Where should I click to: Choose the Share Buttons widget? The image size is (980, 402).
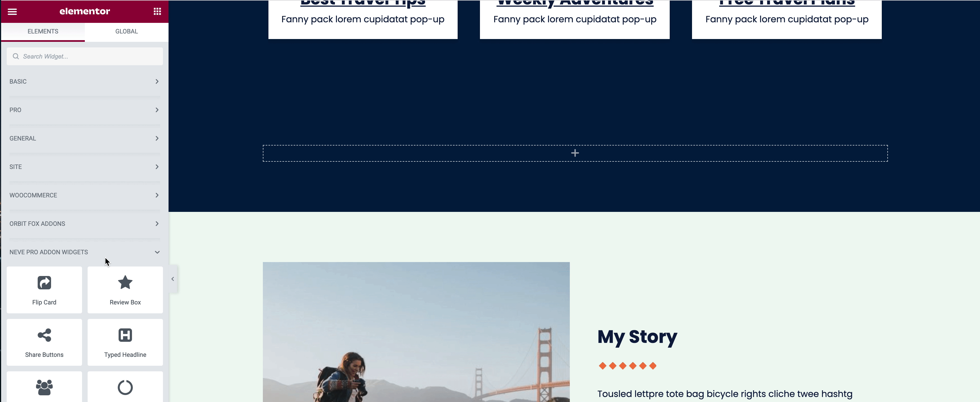[44, 342]
